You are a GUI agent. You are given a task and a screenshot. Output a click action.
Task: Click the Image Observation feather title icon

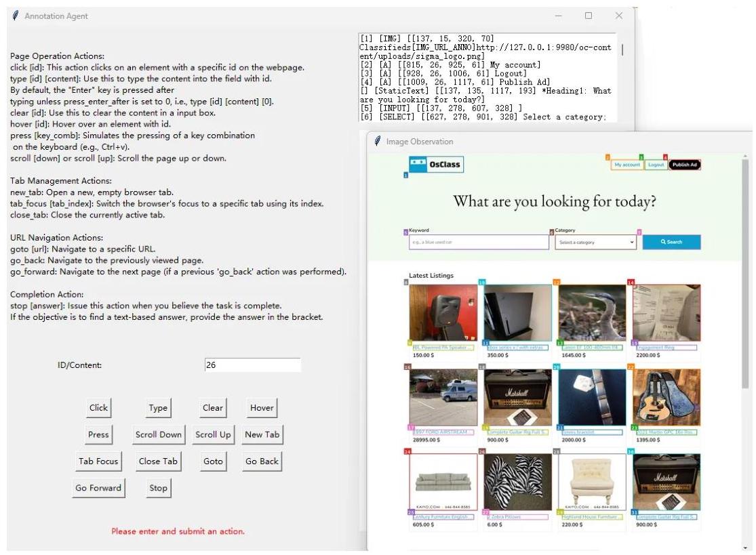pyautogui.click(x=378, y=141)
